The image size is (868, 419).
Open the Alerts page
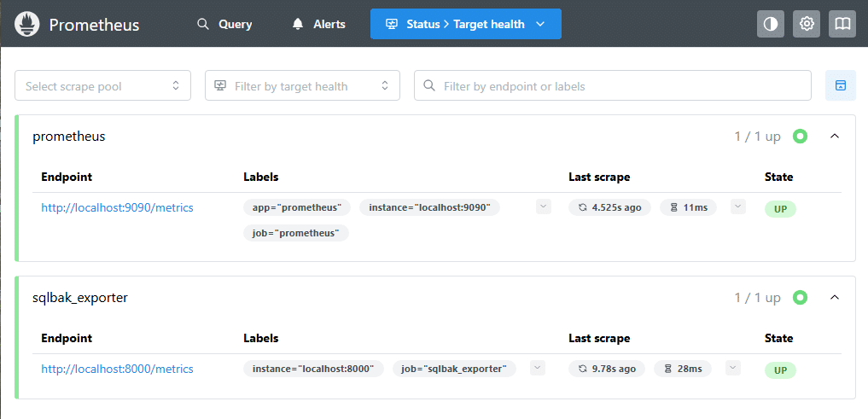pyautogui.click(x=318, y=24)
